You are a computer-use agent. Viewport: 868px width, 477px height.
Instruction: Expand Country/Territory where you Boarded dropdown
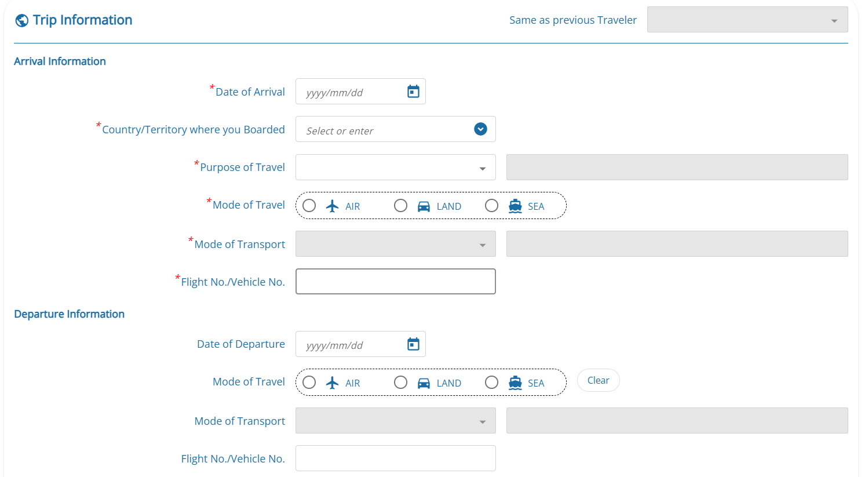(480, 129)
